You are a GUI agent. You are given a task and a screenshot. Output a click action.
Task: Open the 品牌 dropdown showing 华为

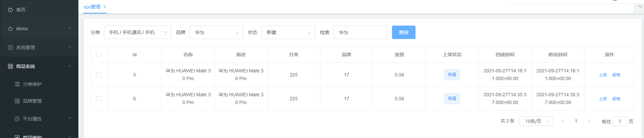click(x=216, y=32)
